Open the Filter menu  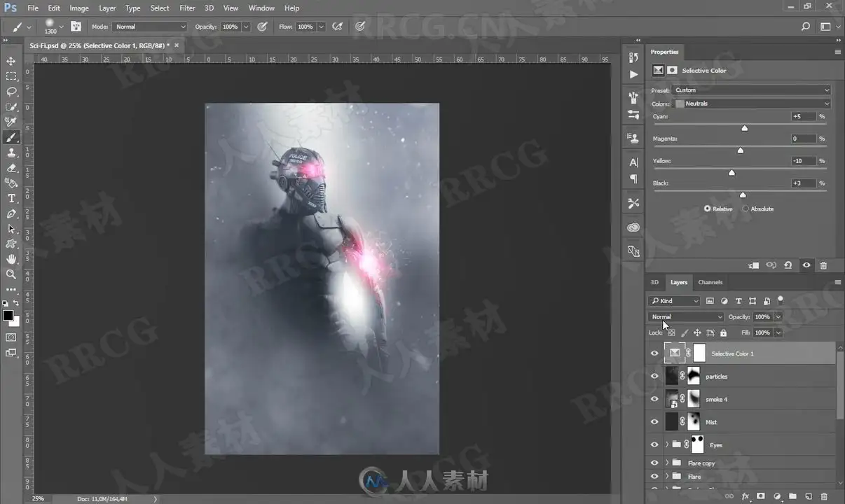tap(187, 8)
